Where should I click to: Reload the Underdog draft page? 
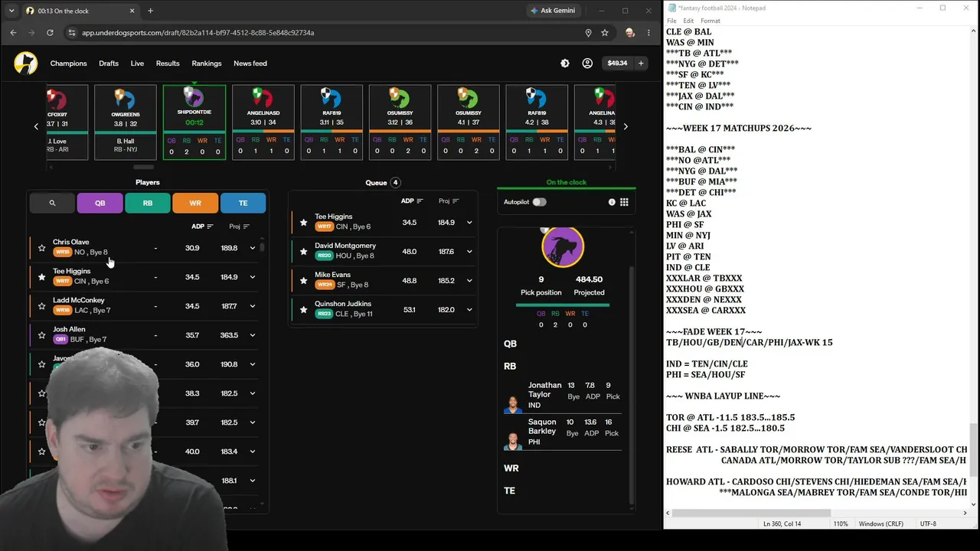[x=50, y=33]
